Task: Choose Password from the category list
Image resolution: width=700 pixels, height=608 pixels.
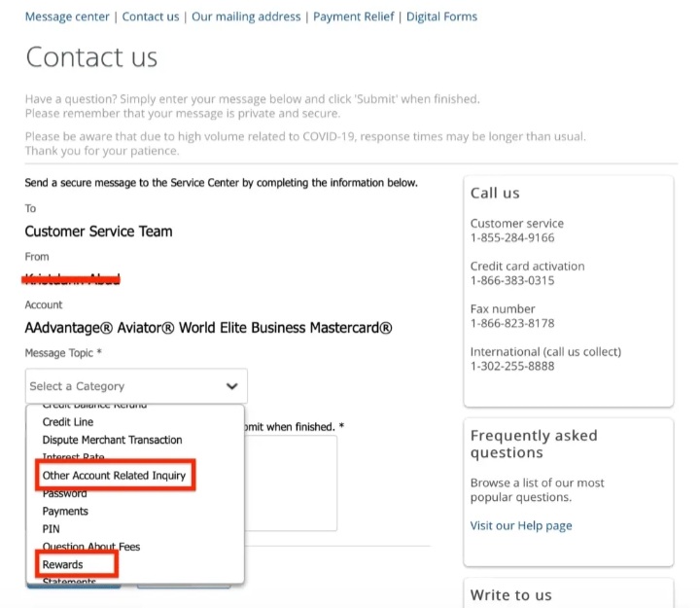Action: pyautogui.click(x=64, y=493)
